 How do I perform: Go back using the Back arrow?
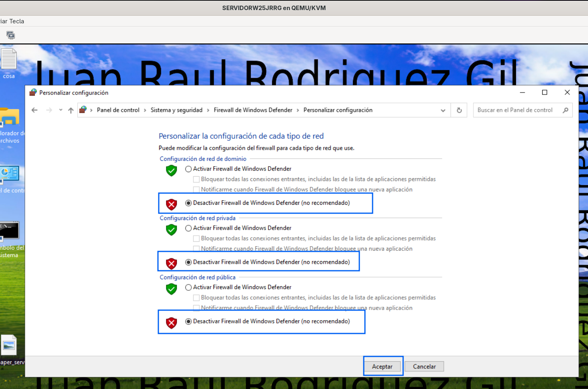click(35, 110)
